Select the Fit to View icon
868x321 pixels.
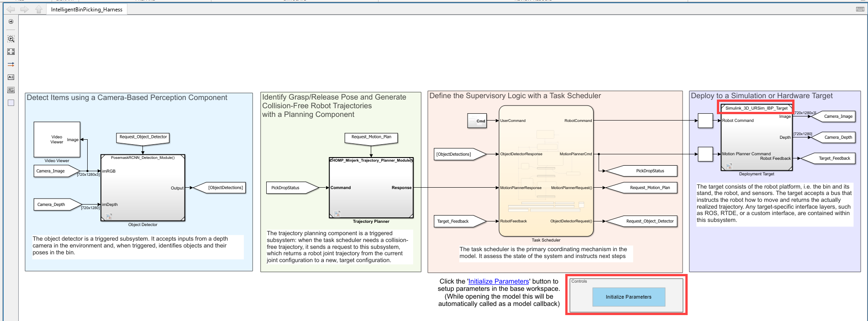[11, 52]
